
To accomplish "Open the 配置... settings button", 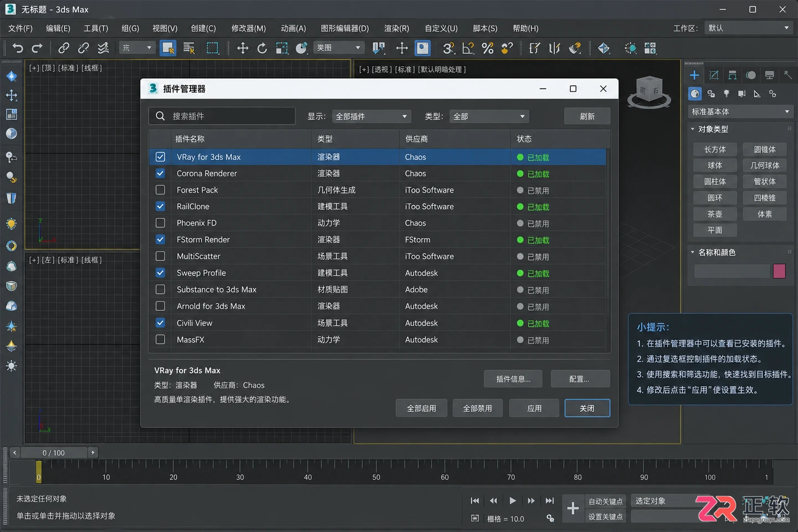I will (580, 379).
